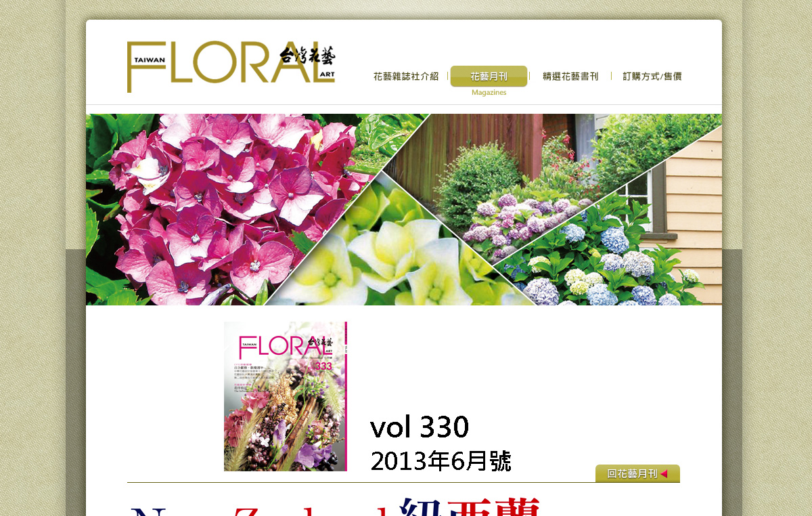Click the New Zealand 紐西蘭 article heading
The image size is (812, 516).
pos(335,508)
